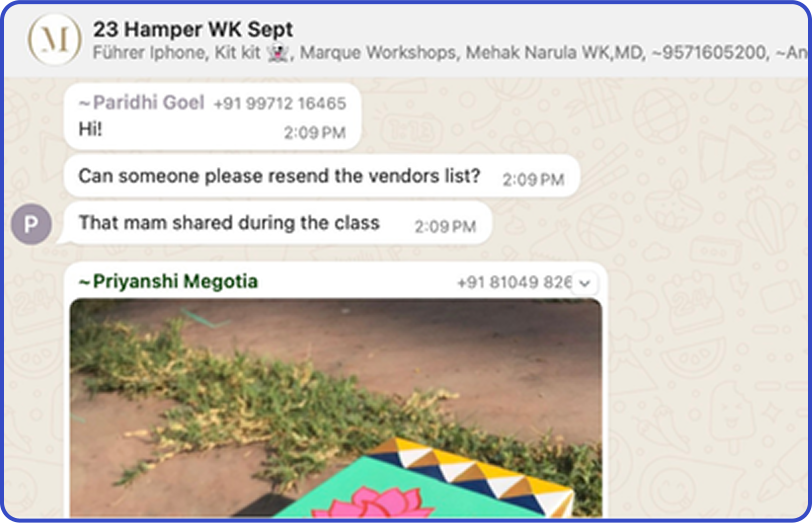Open the group profile picture with M logo
This screenshot has width=812, height=523.
[x=54, y=39]
